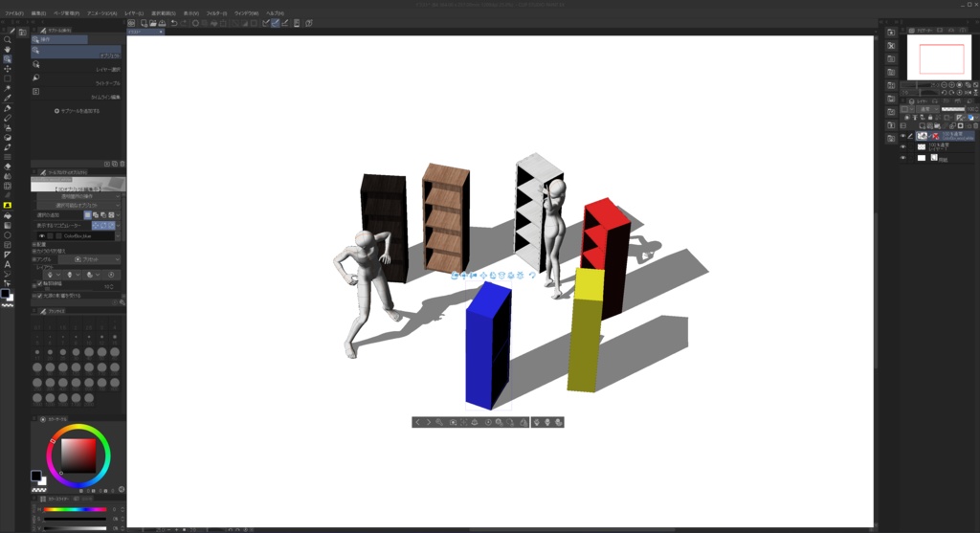
Task: Select the Text tool
Action: point(8,264)
